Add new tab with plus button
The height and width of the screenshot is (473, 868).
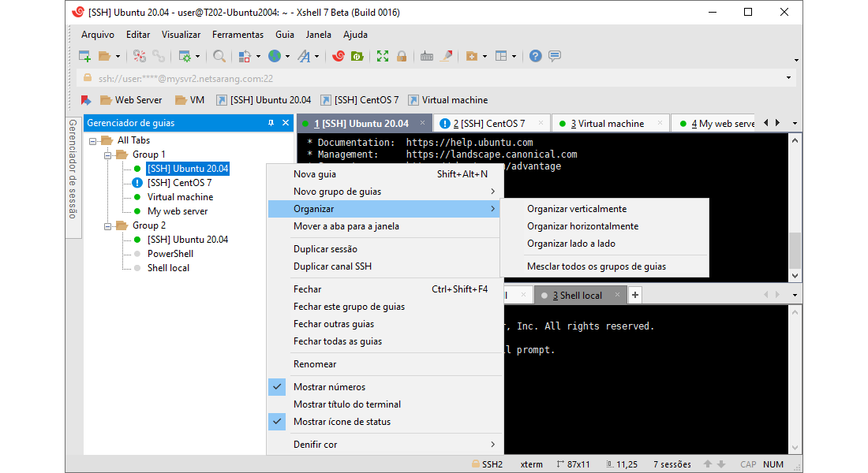pyautogui.click(x=635, y=295)
